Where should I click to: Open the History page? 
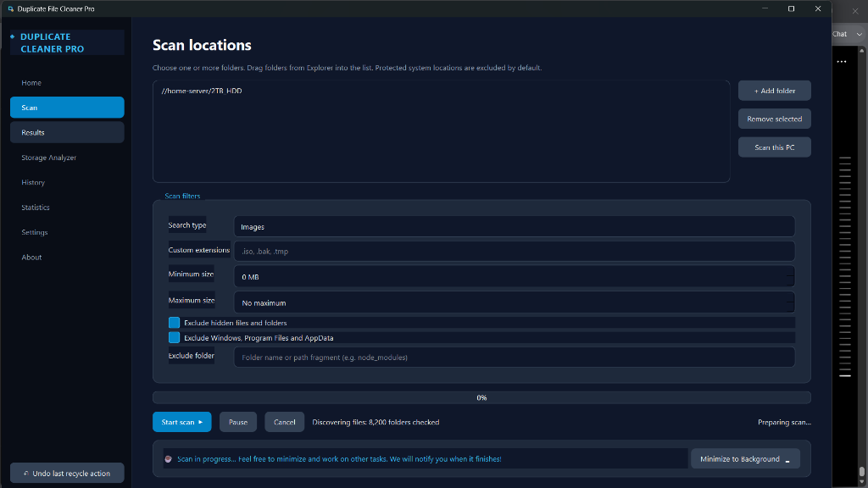click(x=67, y=182)
